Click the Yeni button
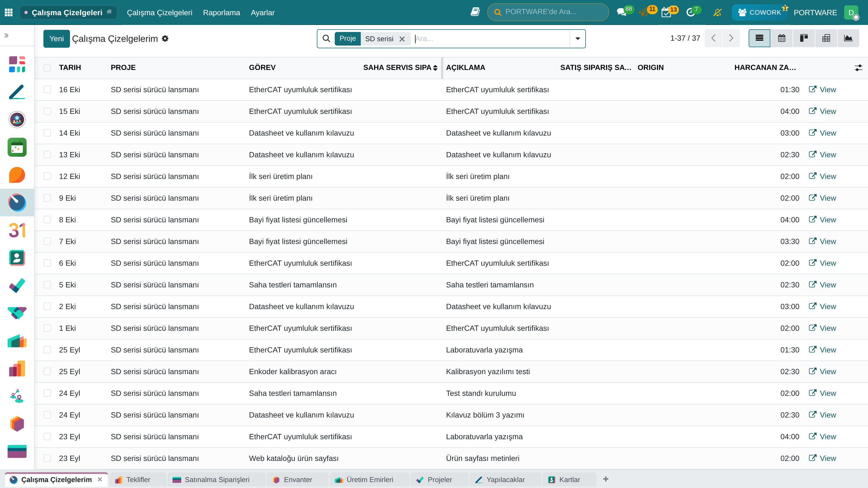Screen dimensions: 868x488 (57, 39)
